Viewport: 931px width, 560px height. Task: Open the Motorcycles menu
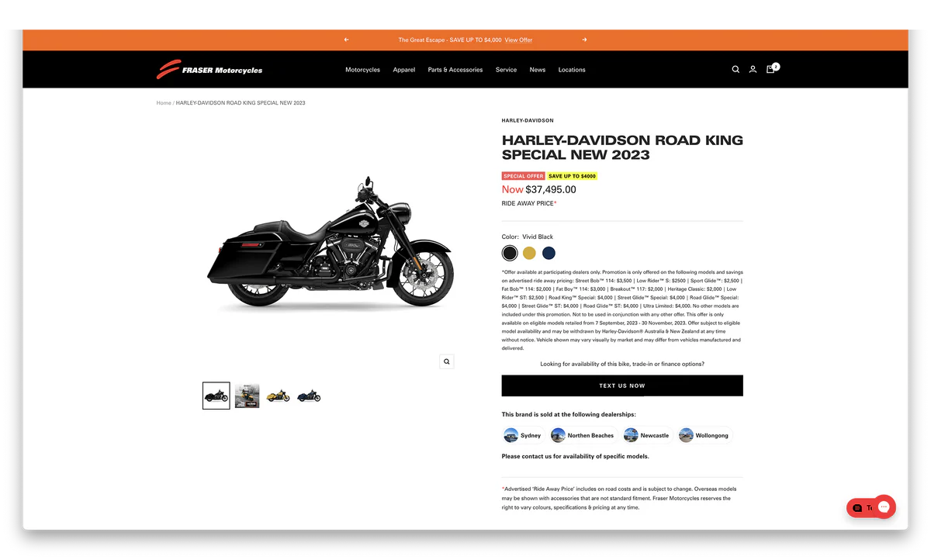362,70
